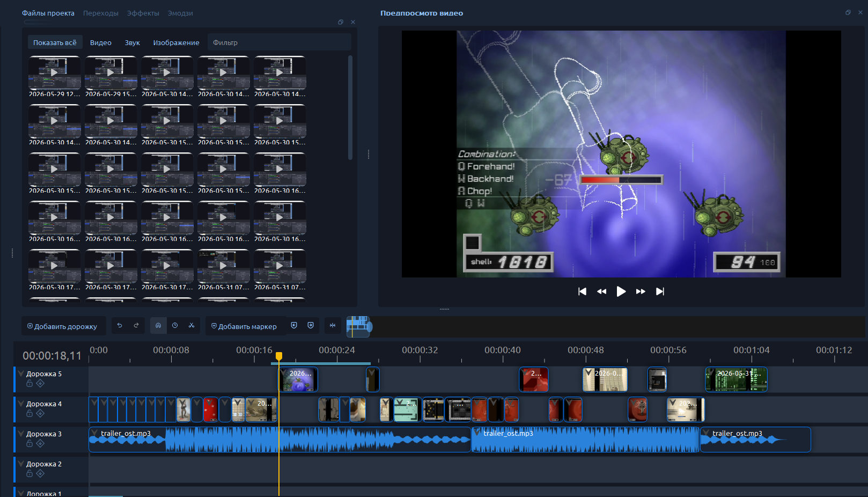Click Добавить маркер button
The image size is (868, 497).
click(x=244, y=326)
